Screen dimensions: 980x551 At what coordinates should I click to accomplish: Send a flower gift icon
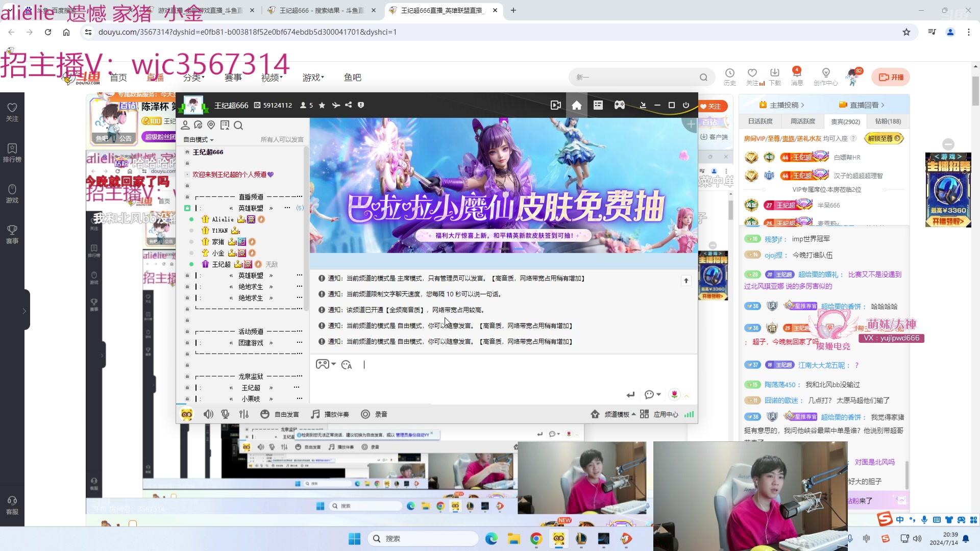[675, 394]
